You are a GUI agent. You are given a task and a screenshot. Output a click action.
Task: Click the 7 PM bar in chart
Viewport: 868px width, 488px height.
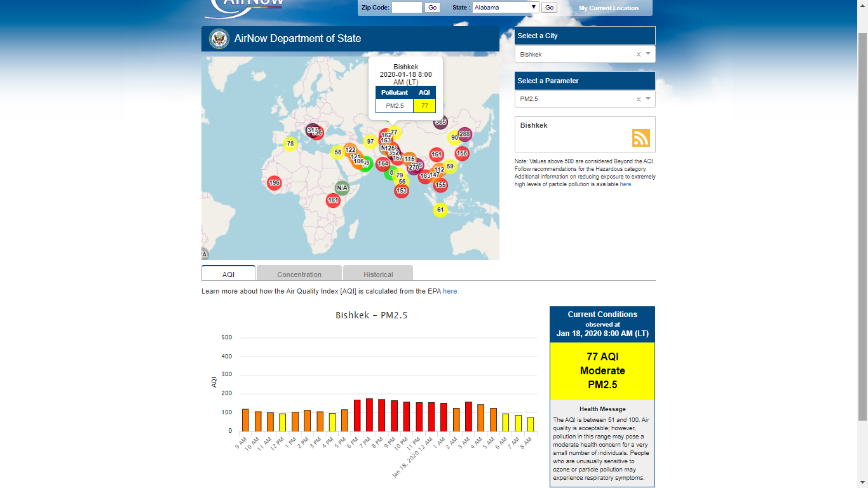pyautogui.click(x=369, y=415)
